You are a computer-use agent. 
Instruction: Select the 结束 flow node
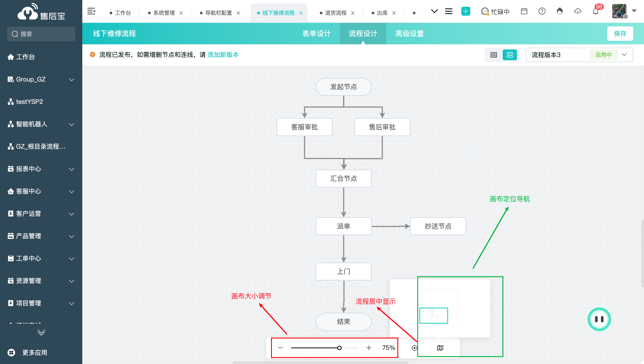pyautogui.click(x=343, y=321)
